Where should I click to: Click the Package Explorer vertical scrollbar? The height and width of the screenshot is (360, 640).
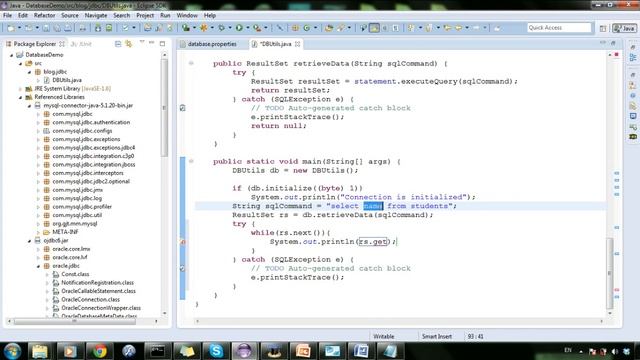[x=164, y=108]
